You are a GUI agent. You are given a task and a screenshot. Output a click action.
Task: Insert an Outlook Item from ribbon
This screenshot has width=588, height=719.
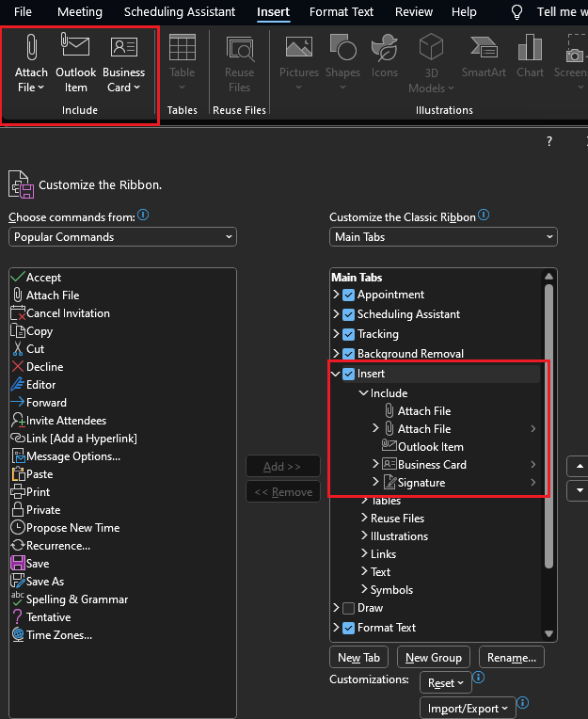click(75, 63)
